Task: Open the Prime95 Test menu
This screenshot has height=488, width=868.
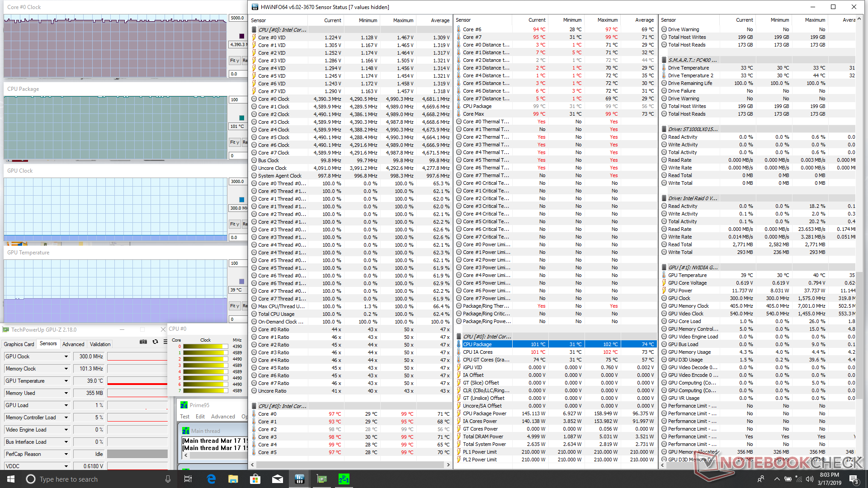Action: [184, 417]
